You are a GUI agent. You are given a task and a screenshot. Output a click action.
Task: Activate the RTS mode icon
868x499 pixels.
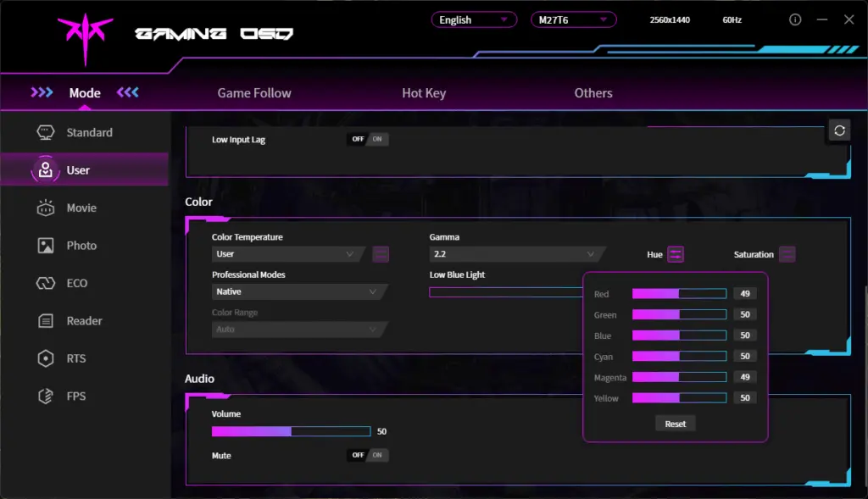point(46,358)
